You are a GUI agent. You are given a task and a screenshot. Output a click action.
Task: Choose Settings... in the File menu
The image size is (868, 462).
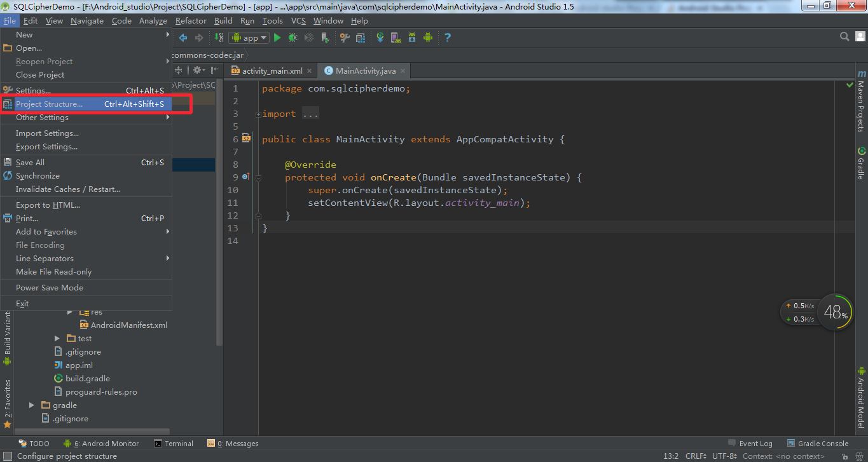tap(86, 90)
